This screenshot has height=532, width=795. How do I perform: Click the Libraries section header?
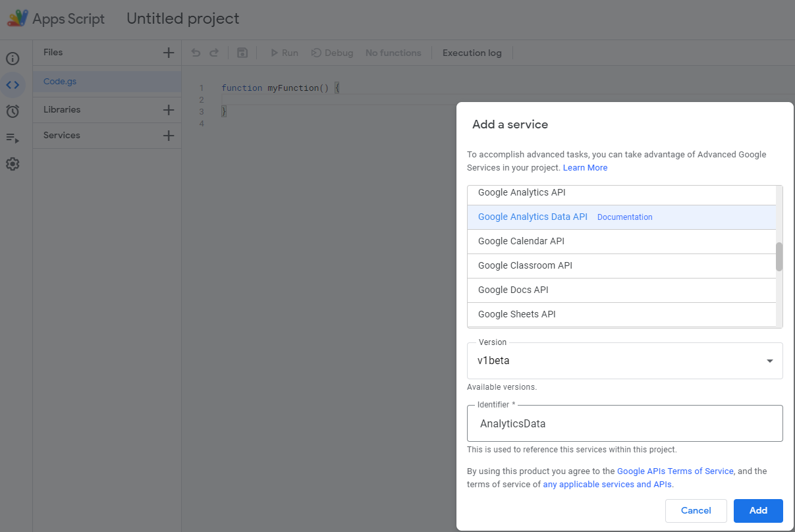62,109
